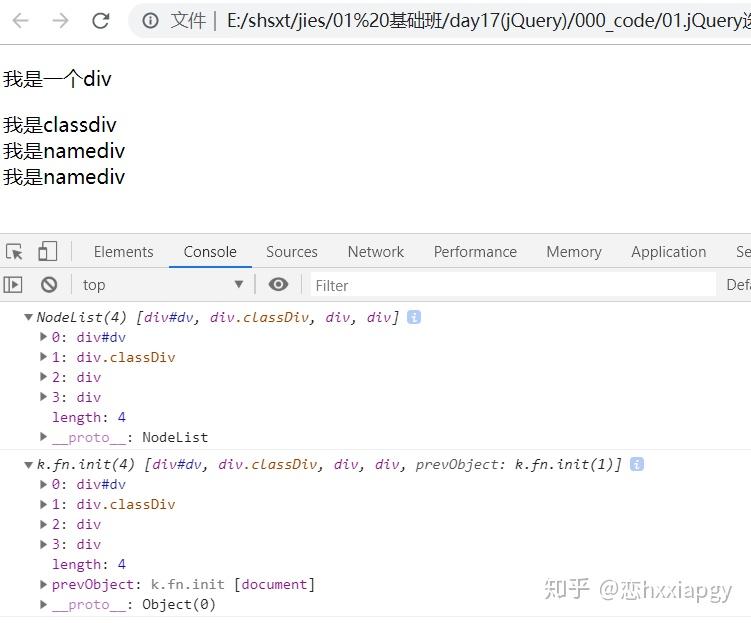The width and height of the screenshot is (751, 623).
Task: Open the Elements tab
Action: (x=124, y=252)
